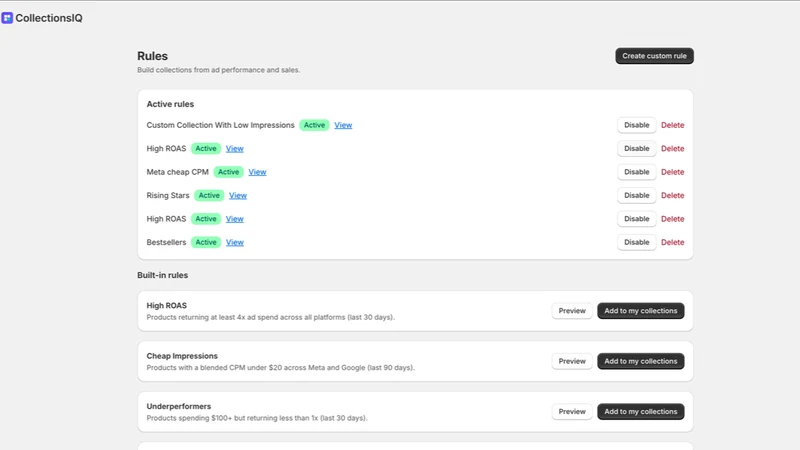Delete the Rising Stars rule
The image size is (800, 450).
[672, 195]
